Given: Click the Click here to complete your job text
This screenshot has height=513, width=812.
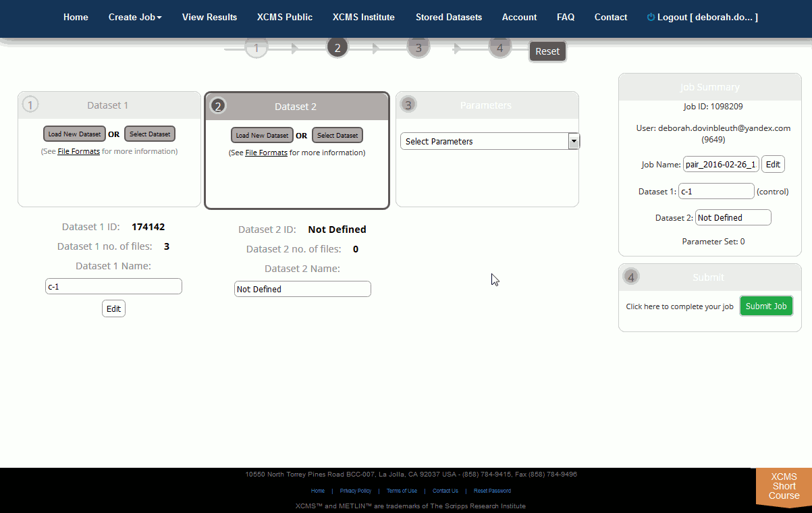Looking at the screenshot, I should pos(680,306).
